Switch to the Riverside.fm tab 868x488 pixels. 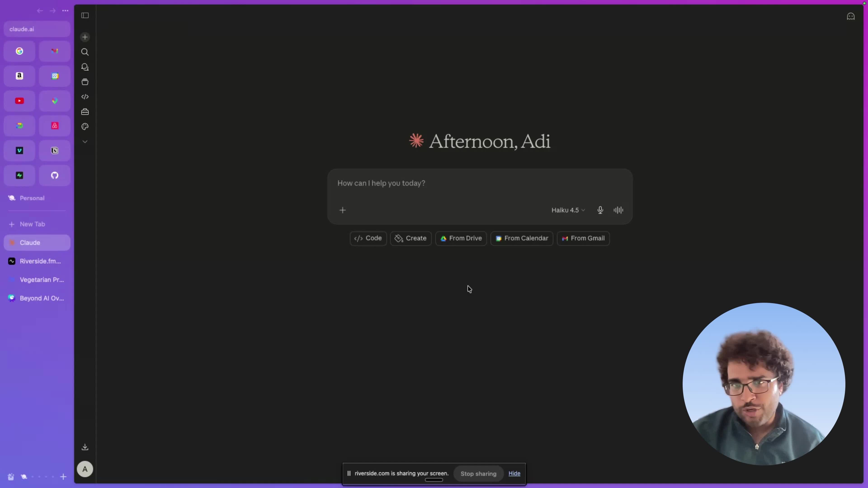pyautogui.click(x=37, y=261)
